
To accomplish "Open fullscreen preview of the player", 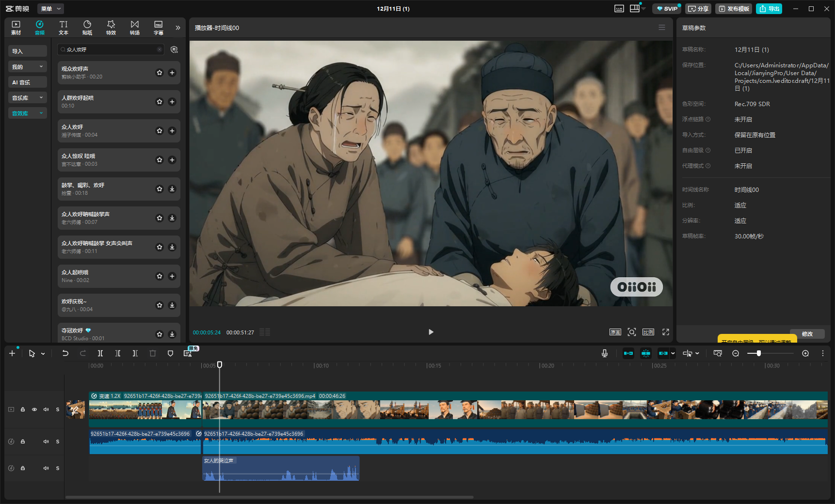I will (x=666, y=332).
